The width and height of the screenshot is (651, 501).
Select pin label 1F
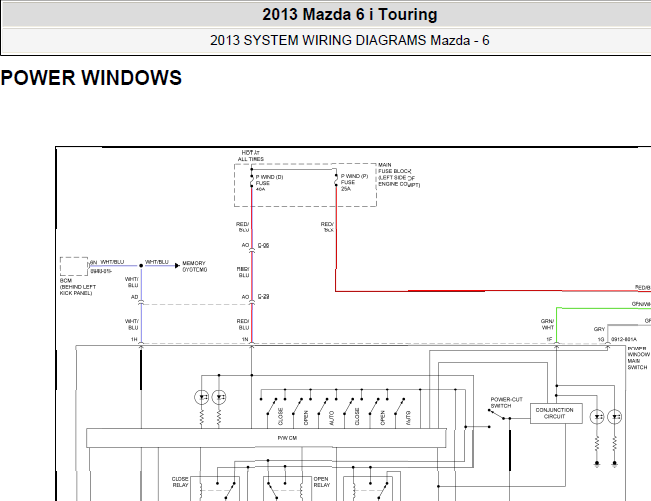(549, 339)
